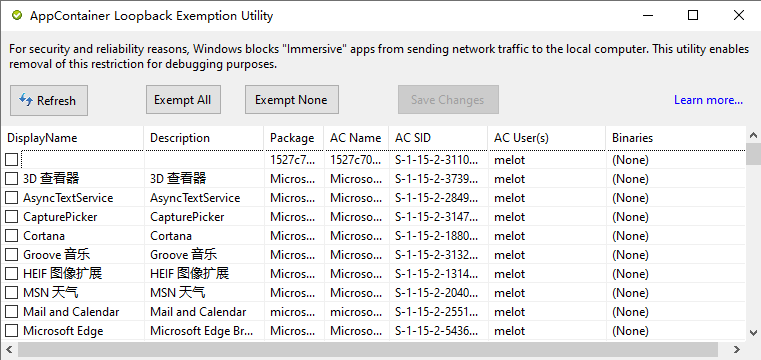Click the green app icon in title bar
Viewport: 761px width, 360px height.
coord(17,16)
